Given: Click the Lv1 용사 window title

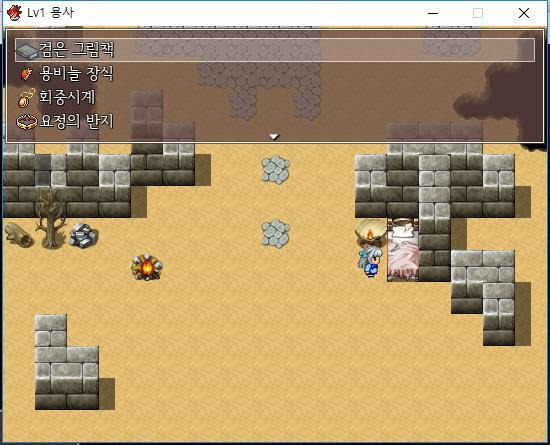Looking at the screenshot, I should [51, 13].
